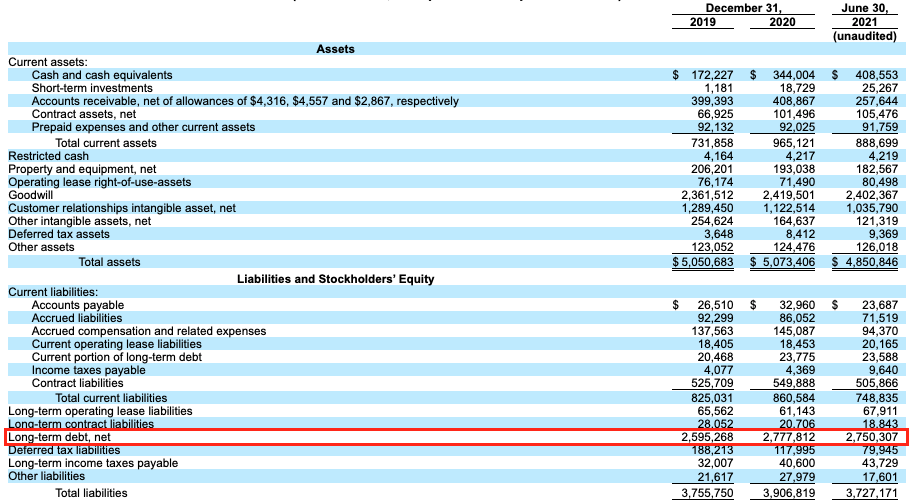911x501 pixels.
Task: Select the Goodwill row label
Action: point(32,197)
